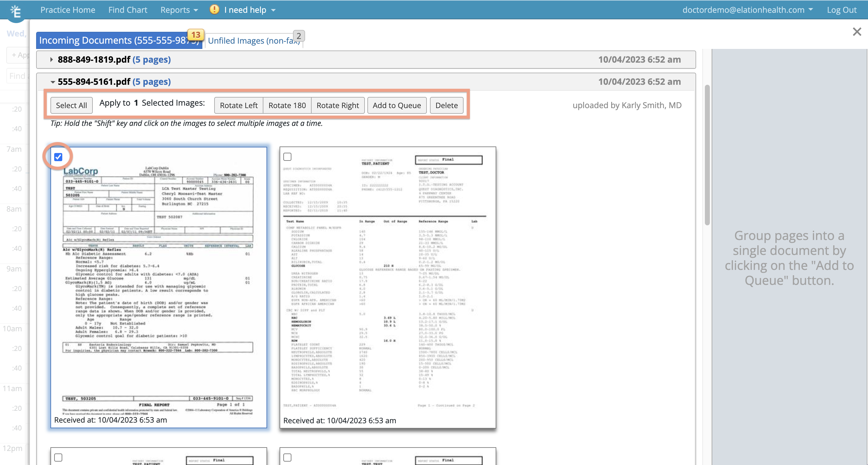
Task: Click 'Received at' caption under Quest page
Action: [340, 421]
